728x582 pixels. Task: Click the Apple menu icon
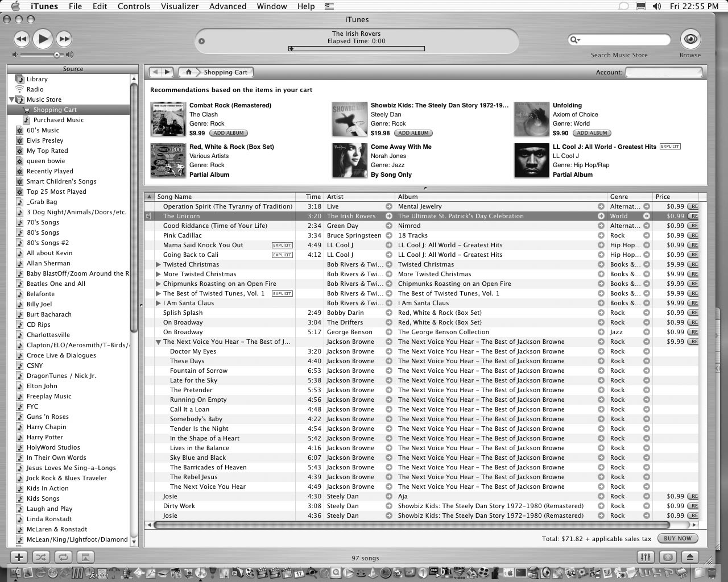(15, 6)
